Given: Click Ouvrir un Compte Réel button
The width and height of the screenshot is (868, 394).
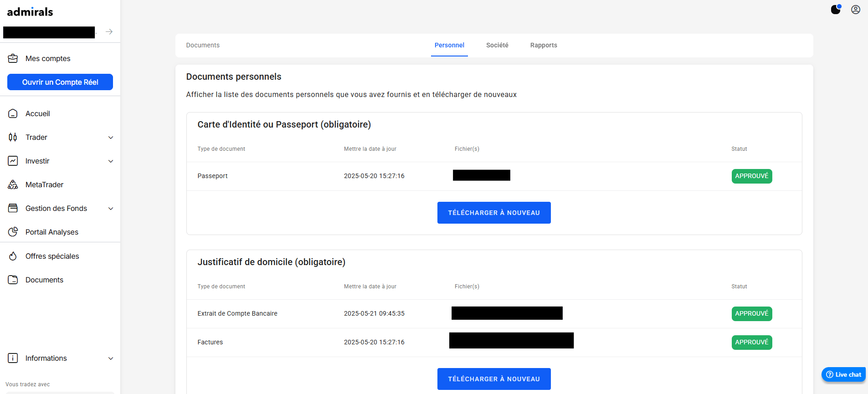Looking at the screenshot, I should tap(60, 82).
